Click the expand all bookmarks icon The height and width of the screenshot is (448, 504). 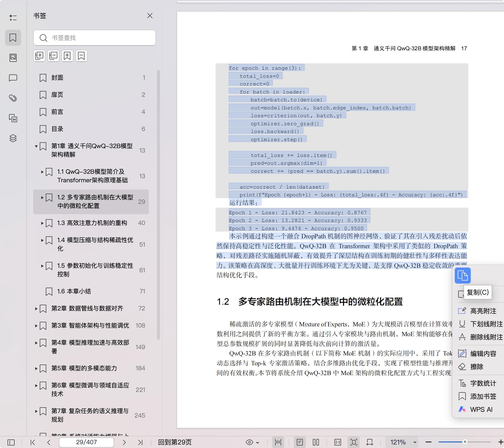(39, 56)
